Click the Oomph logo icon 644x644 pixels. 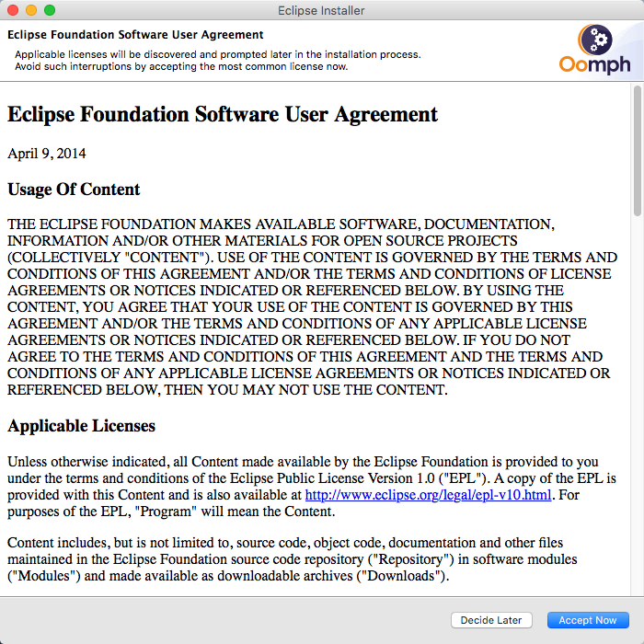(594, 50)
